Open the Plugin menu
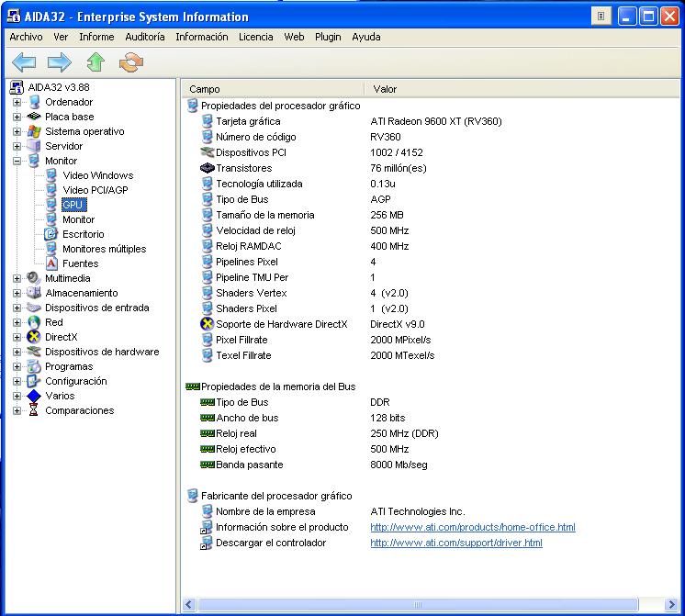Screen dimensions: 685x616 pyautogui.click(x=328, y=37)
